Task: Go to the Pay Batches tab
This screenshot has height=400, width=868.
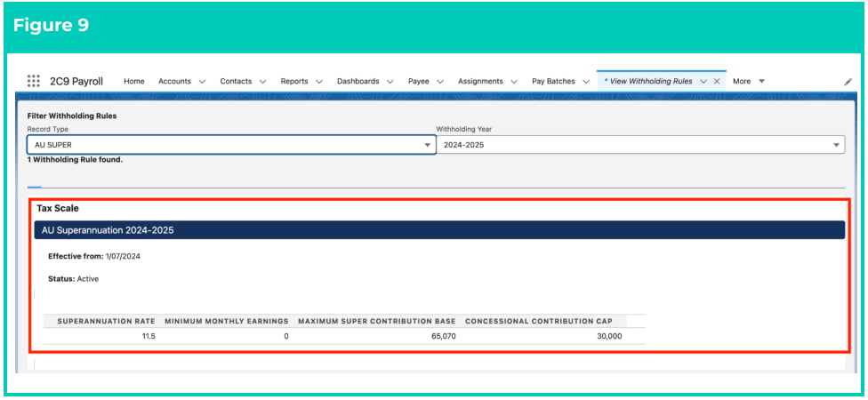Action: tap(553, 81)
